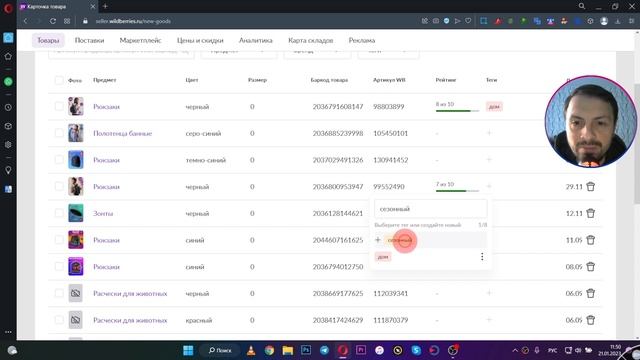This screenshot has width=640, height=360.
Task: Click the дом tag on first row
Action: pyautogui.click(x=494, y=107)
